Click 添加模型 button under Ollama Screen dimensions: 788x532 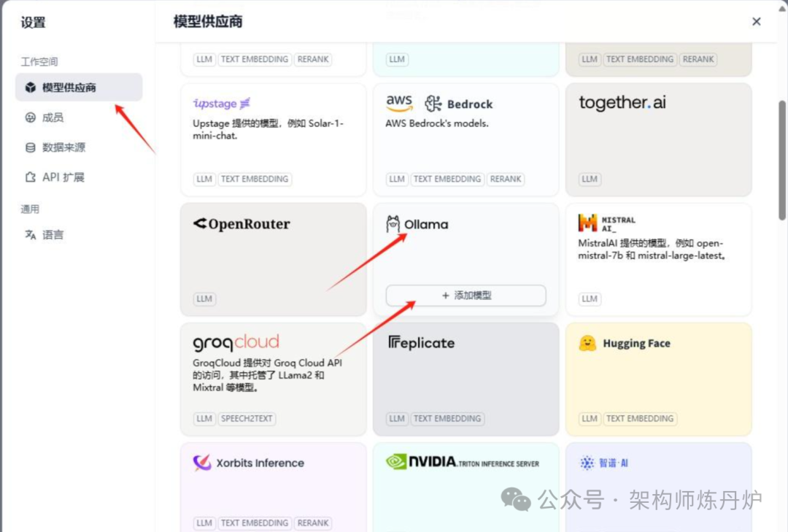(x=466, y=296)
